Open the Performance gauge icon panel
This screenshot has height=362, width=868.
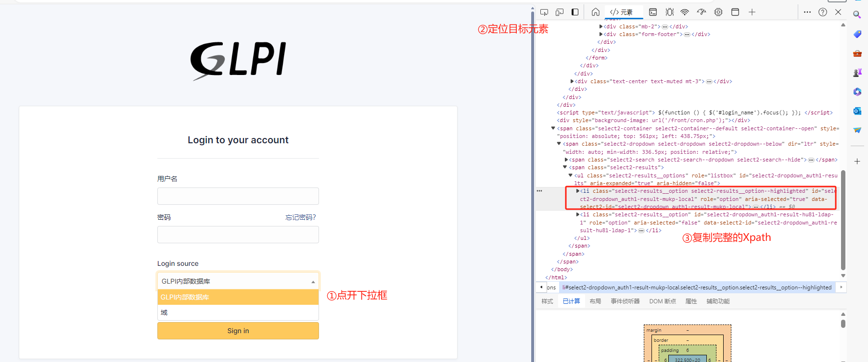tap(702, 12)
